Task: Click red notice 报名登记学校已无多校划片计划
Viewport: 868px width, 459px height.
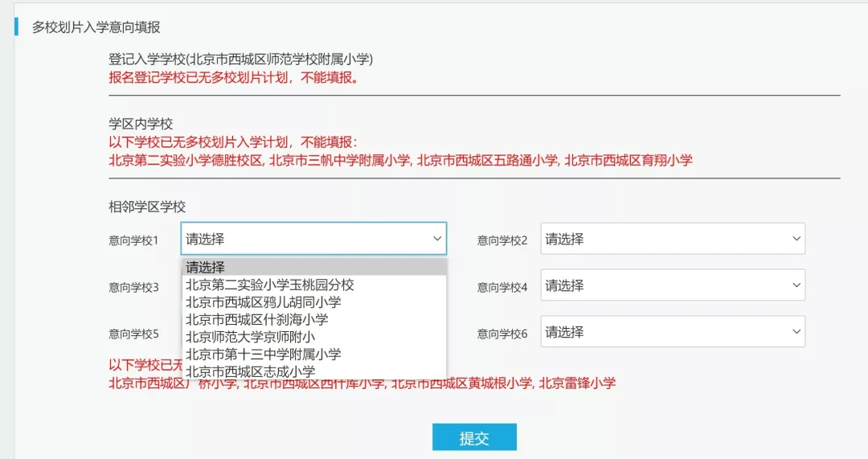Action: (x=234, y=77)
